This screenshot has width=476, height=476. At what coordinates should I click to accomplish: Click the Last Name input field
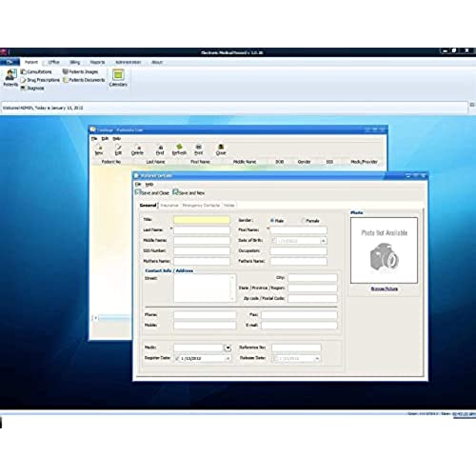click(202, 230)
